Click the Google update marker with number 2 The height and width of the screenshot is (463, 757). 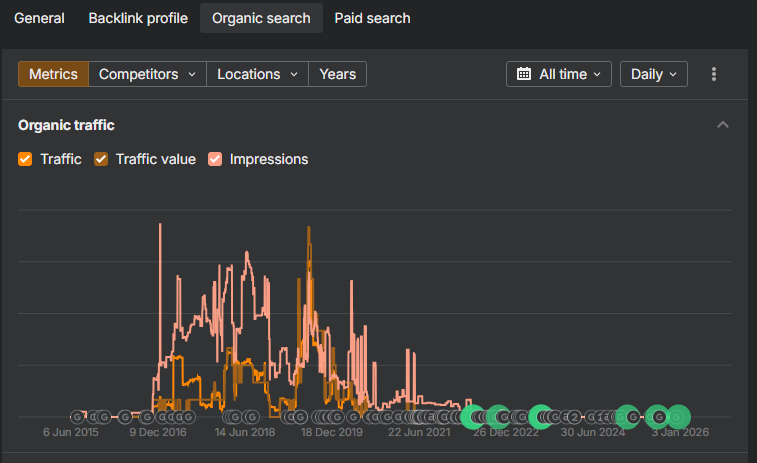tap(574, 416)
